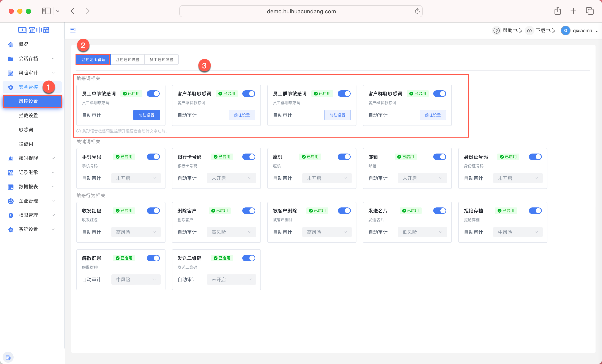This screenshot has height=364, width=602.
Task: Click the qixiaoma user avatar
Action: [x=565, y=31]
